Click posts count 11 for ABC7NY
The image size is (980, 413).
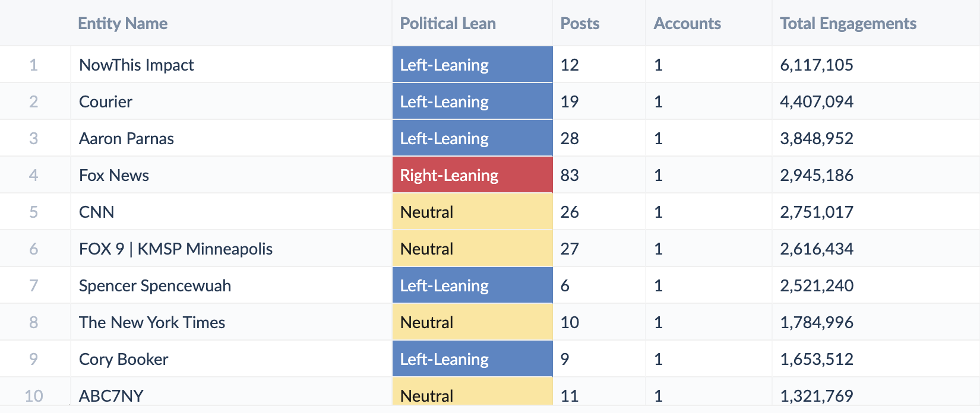point(570,396)
